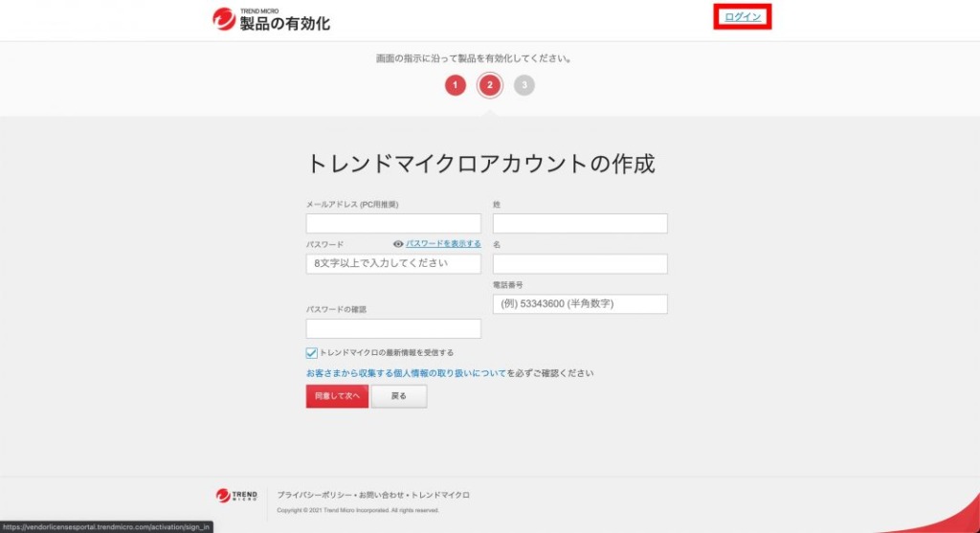980x533 pixels.
Task: Click the eye icon to show password
Action: [398, 244]
